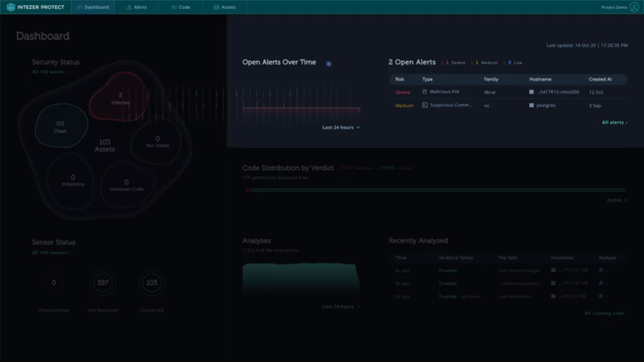Click the postgres host machine icon
Viewport: 644px width, 362px height.
click(531, 105)
